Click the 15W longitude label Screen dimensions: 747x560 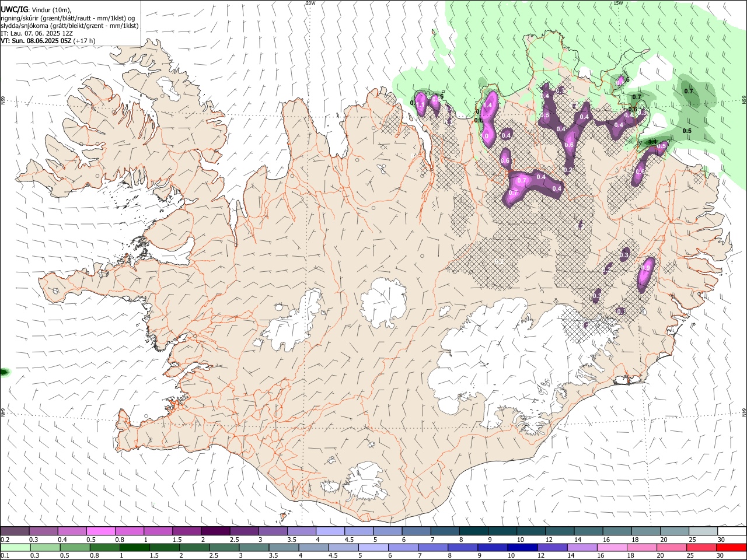[x=618, y=3]
